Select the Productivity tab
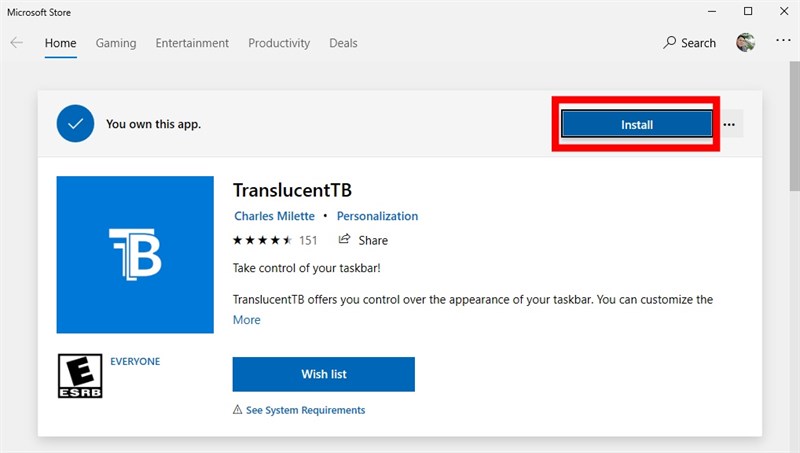800x453 pixels. [279, 43]
